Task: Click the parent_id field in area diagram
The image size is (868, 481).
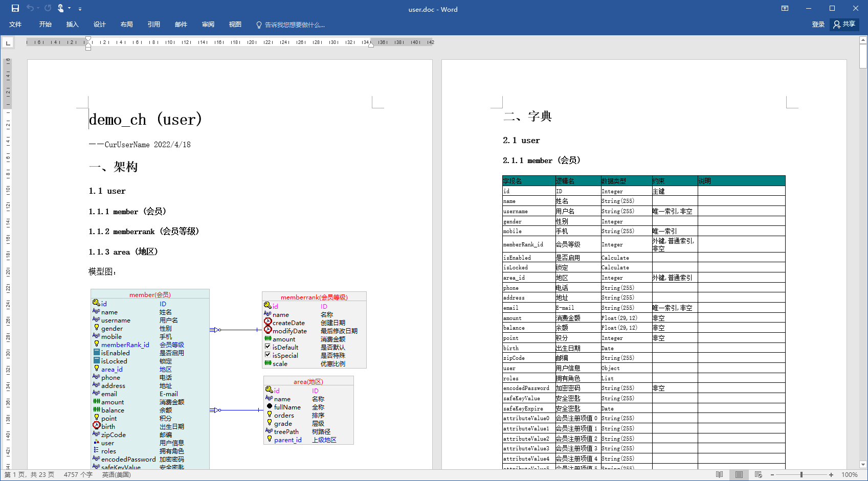Action: pos(288,440)
